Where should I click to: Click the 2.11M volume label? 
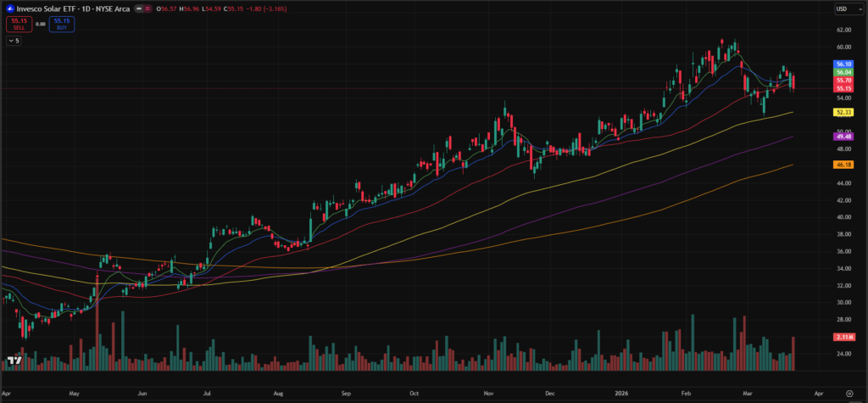(843, 337)
